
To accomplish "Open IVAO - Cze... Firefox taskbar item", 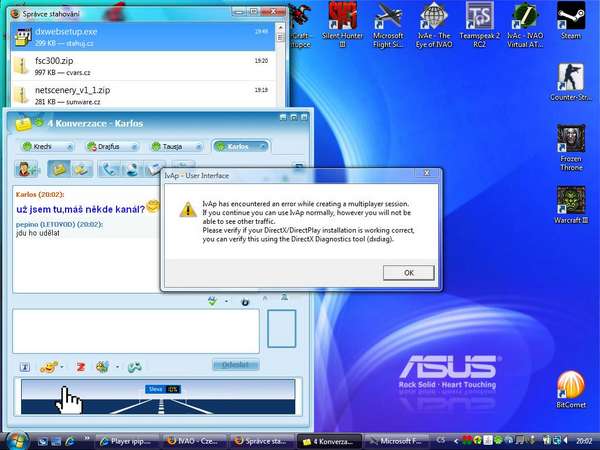I will 195,442.
